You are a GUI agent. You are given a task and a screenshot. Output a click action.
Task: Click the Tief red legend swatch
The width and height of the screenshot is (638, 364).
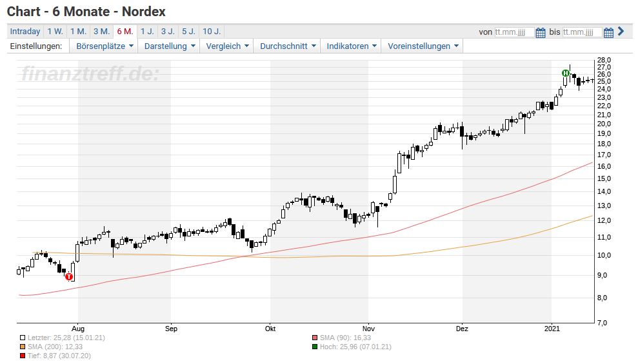point(23,356)
